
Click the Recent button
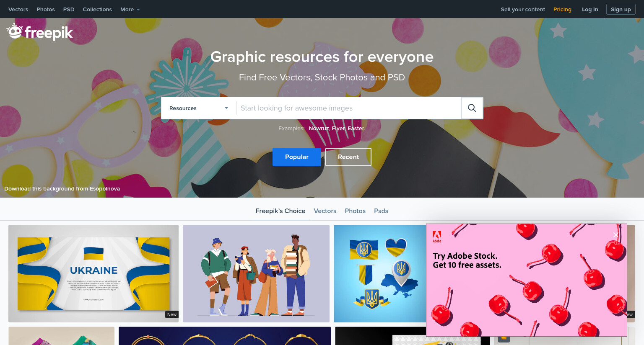[348, 157]
